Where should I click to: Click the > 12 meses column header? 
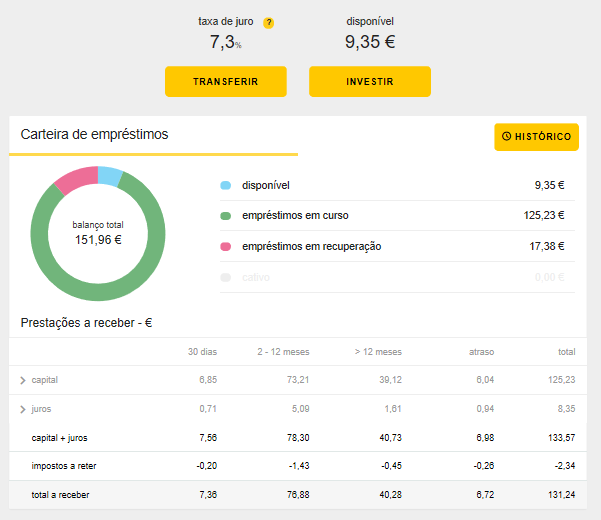coord(378,352)
